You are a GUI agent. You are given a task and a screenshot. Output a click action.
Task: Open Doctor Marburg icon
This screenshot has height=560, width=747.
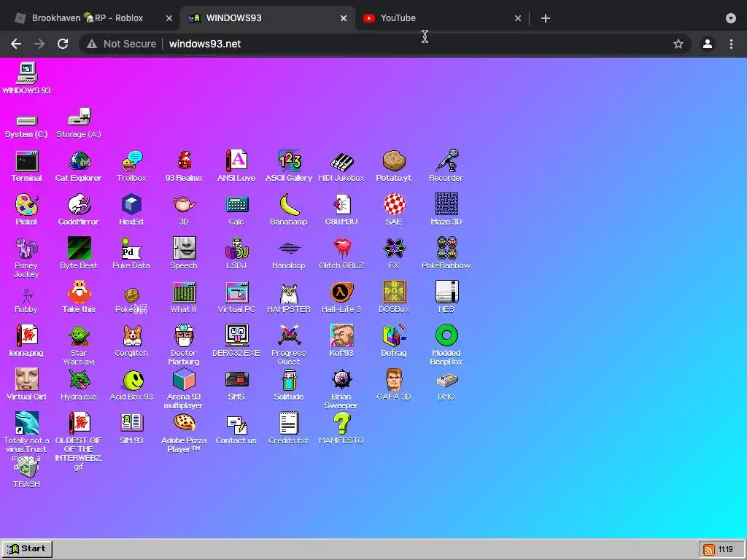click(184, 345)
